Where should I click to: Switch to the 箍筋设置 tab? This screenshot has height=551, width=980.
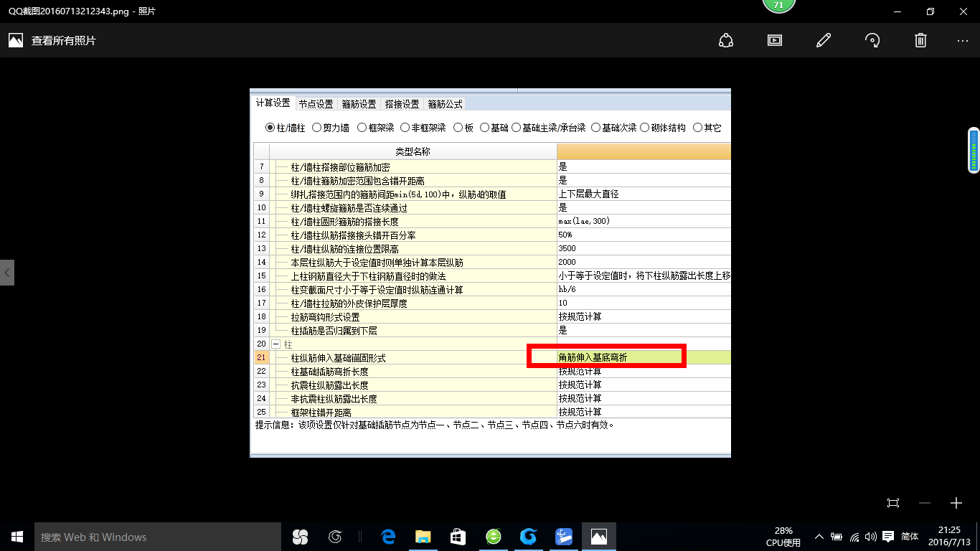coord(359,104)
